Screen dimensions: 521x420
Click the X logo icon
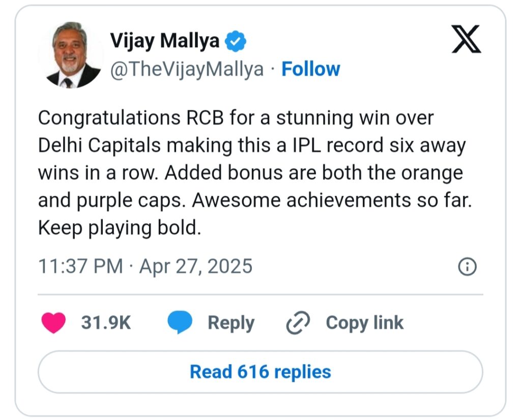click(x=467, y=39)
